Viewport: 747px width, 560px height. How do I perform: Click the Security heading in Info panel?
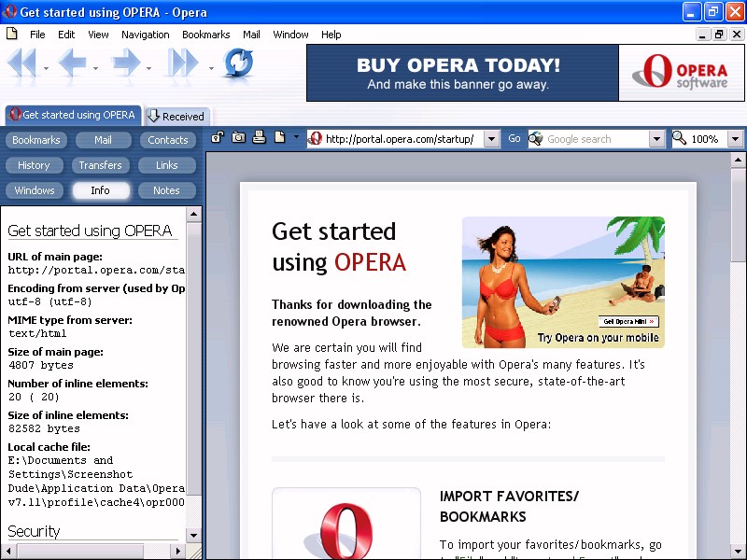pos(34,531)
